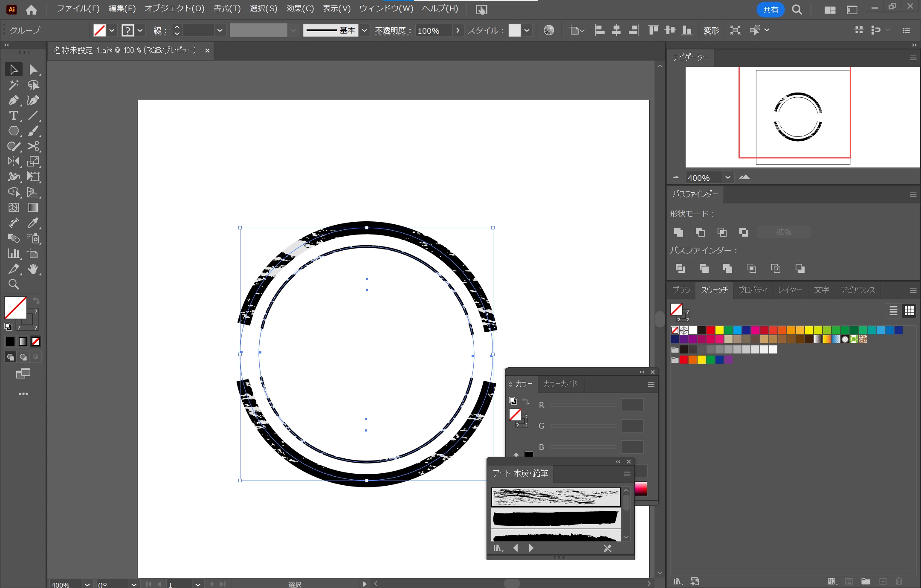The width and height of the screenshot is (921, 588).
Task: Click the Unite shape mode icon
Action: click(678, 232)
